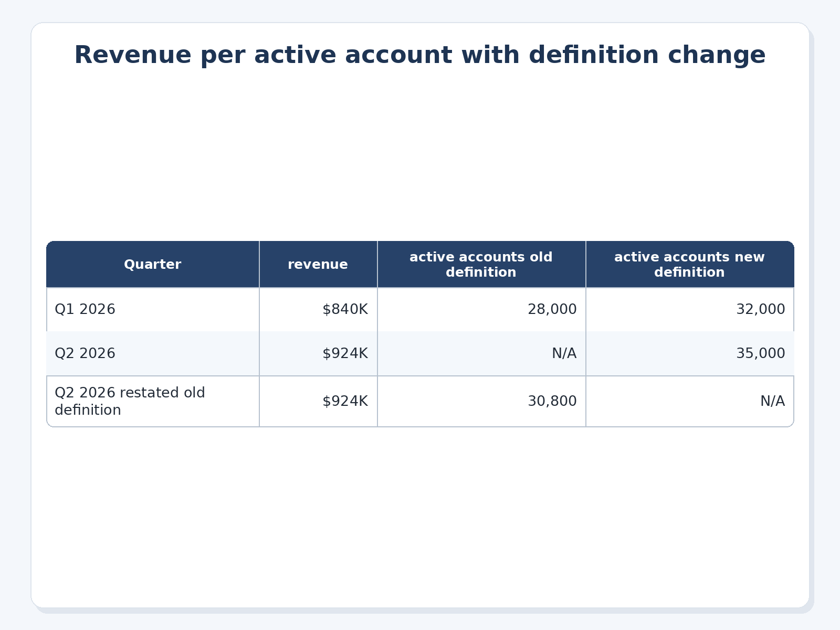Select the '28,000' cell
The width and height of the screenshot is (840, 630).
coord(481,310)
